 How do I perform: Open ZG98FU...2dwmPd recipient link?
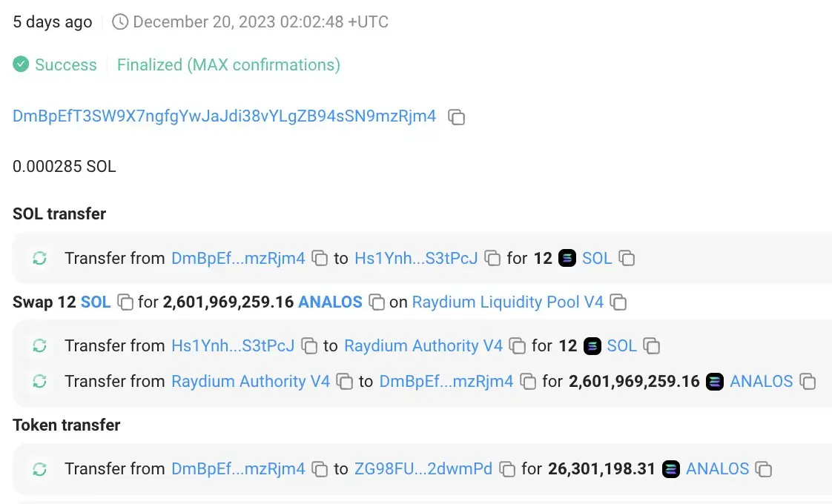tap(423, 469)
